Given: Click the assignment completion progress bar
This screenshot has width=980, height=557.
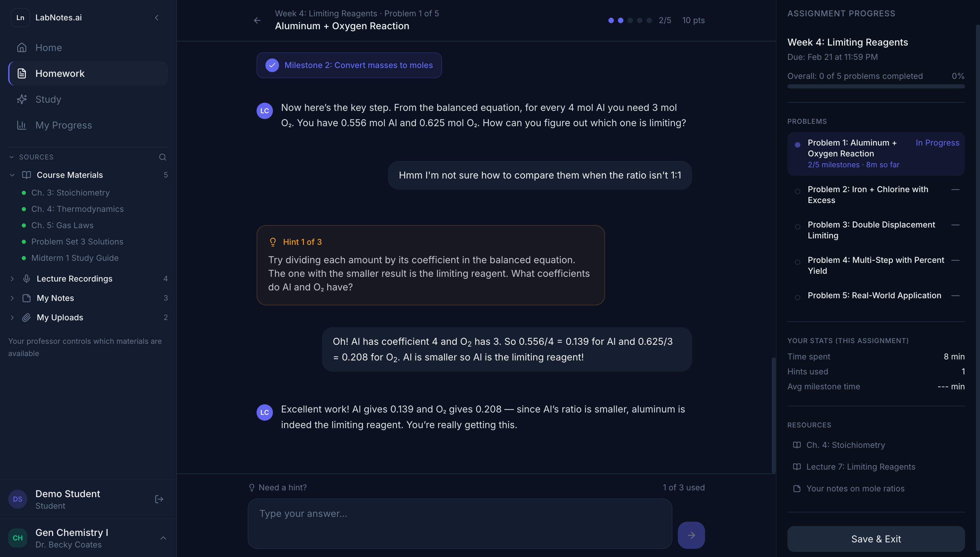Looking at the screenshot, I should coord(876,87).
